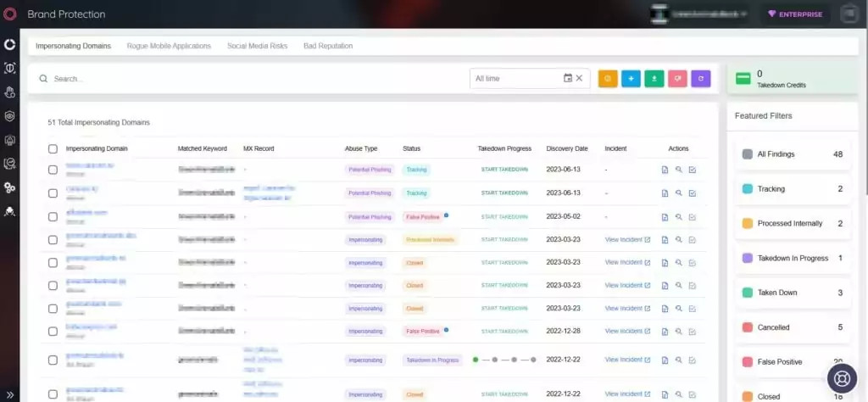Click the pink toolbar button

(x=677, y=79)
